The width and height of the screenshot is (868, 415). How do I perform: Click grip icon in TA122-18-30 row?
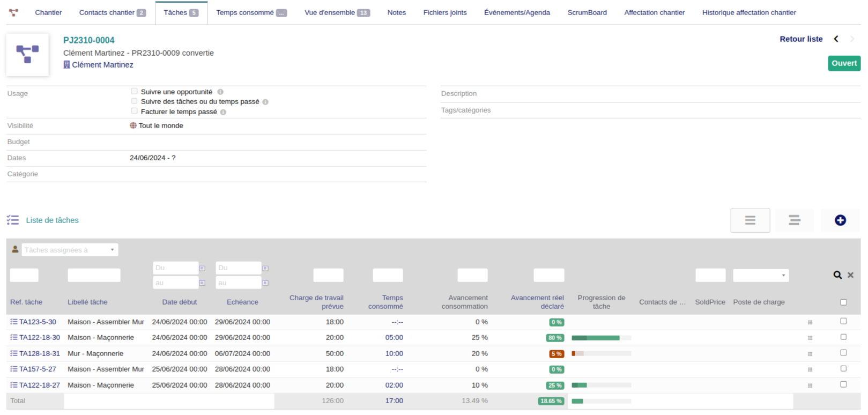coord(810,338)
